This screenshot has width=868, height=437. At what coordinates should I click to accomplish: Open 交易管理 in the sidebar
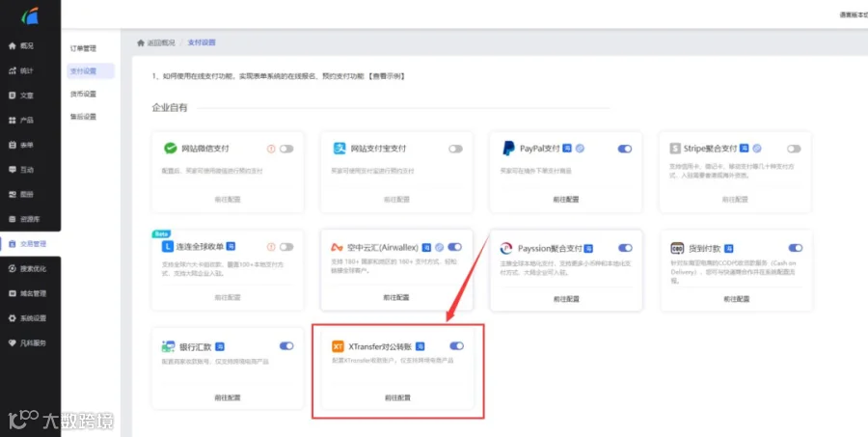tap(31, 244)
